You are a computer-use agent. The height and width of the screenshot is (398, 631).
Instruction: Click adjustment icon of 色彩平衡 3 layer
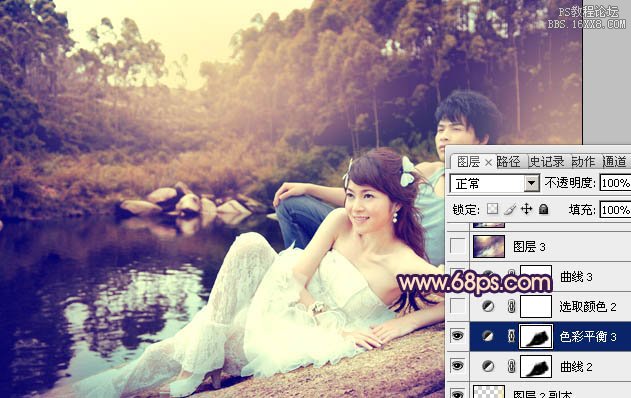(x=488, y=336)
